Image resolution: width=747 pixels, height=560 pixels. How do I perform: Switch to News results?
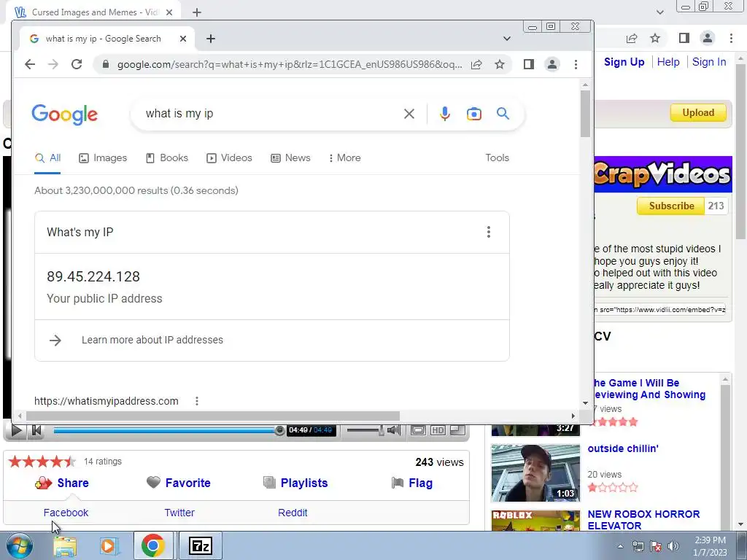click(290, 157)
